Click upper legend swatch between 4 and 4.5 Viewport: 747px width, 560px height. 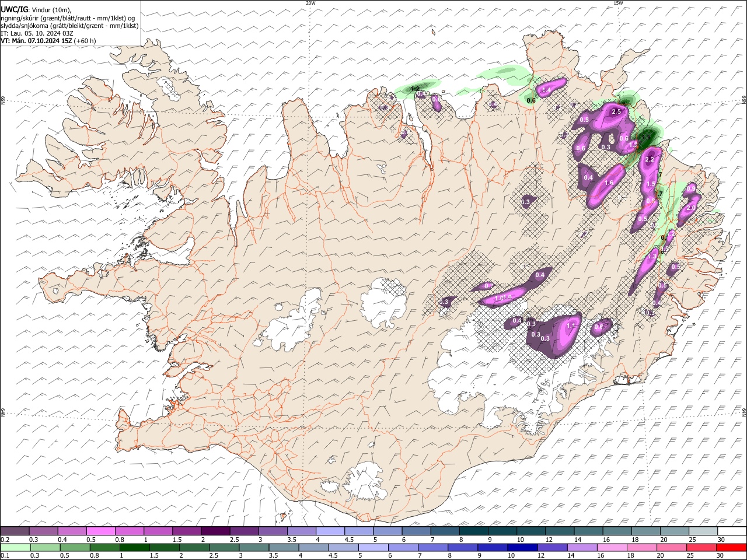point(330,531)
